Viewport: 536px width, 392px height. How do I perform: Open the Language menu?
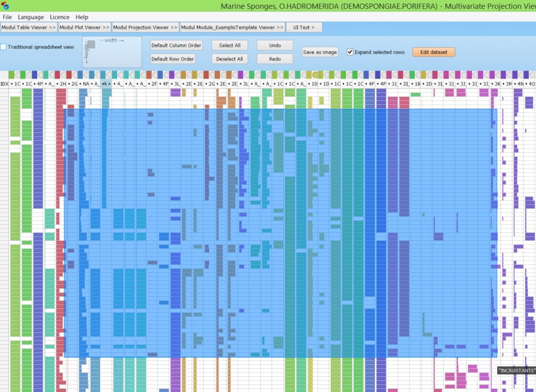[x=31, y=17]
